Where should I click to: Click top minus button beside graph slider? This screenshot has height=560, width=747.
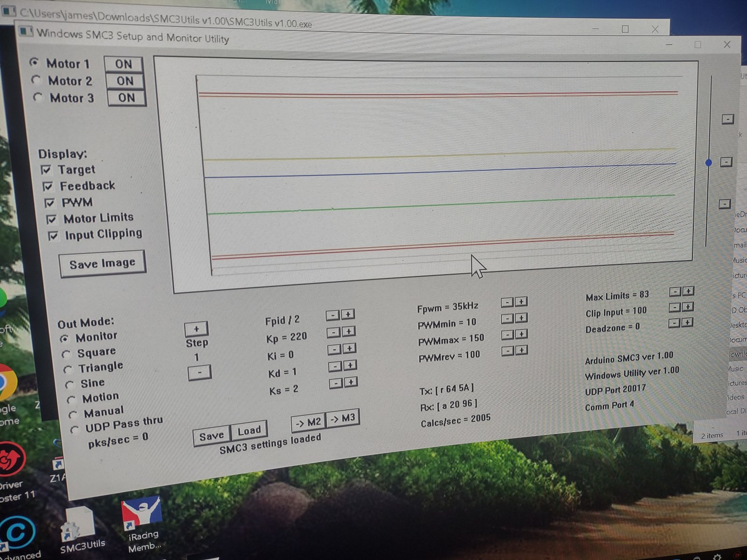point(728,119)
